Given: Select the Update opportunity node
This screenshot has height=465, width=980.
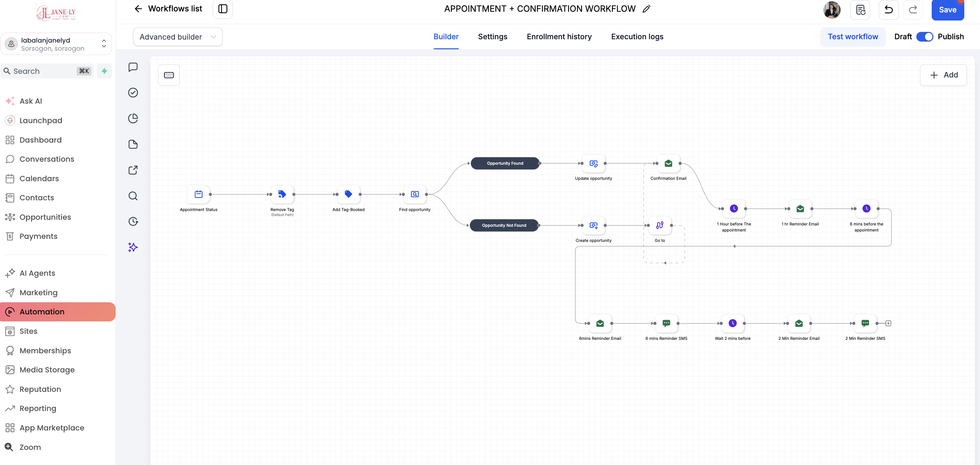Looking at the screenshot, I should 594,163.
